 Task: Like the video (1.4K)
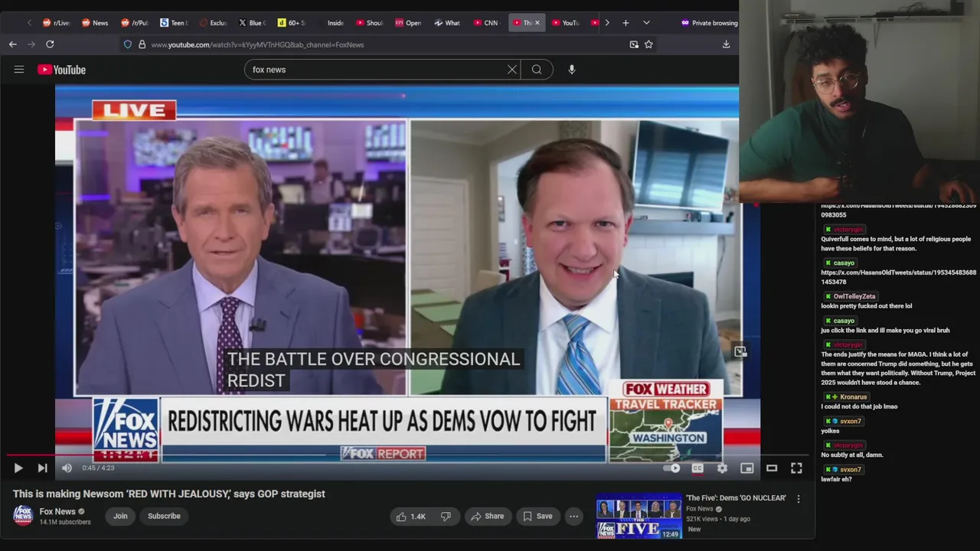[410, 517]
